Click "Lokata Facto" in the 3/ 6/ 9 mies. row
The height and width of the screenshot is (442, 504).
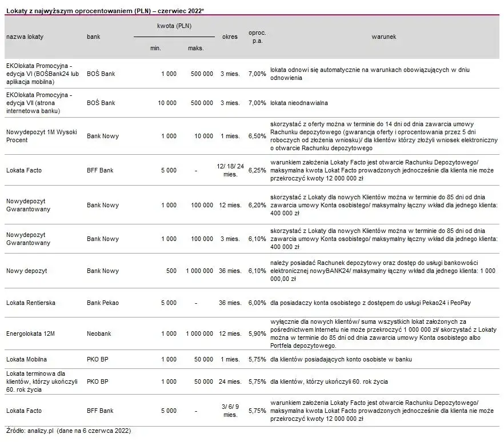click(24, 411)
